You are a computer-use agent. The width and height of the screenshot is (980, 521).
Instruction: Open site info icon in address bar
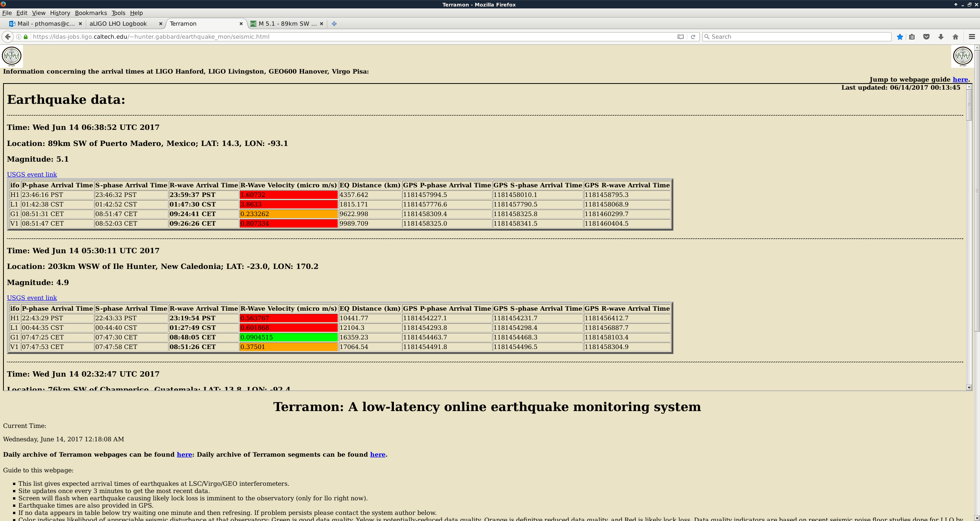tap(18, 37)
